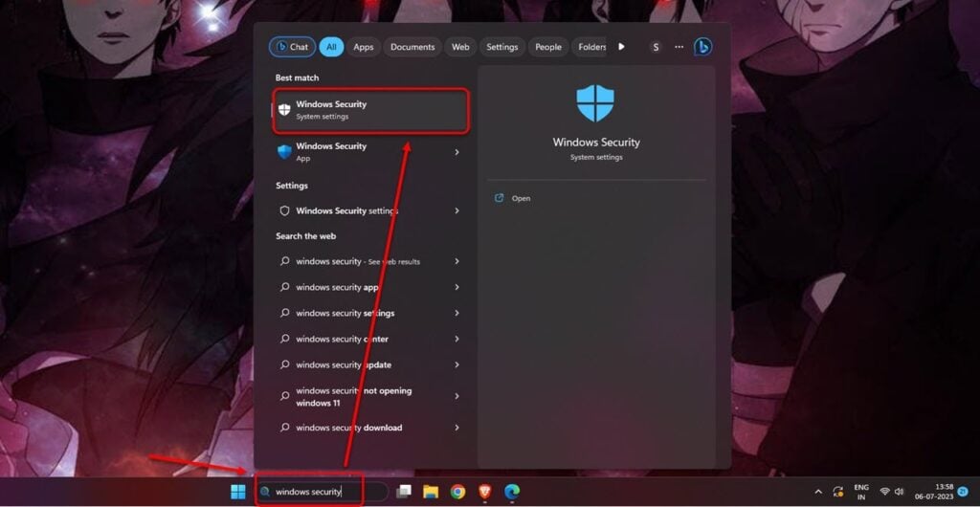Screen dimensions: 980x507
Task: Expand chevron for Windows Security settings
Action: (x=457, y=211)
